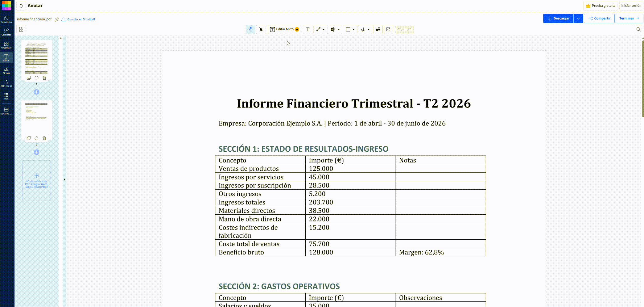Rotate page 1 using rotate icon

coord(36,78)
